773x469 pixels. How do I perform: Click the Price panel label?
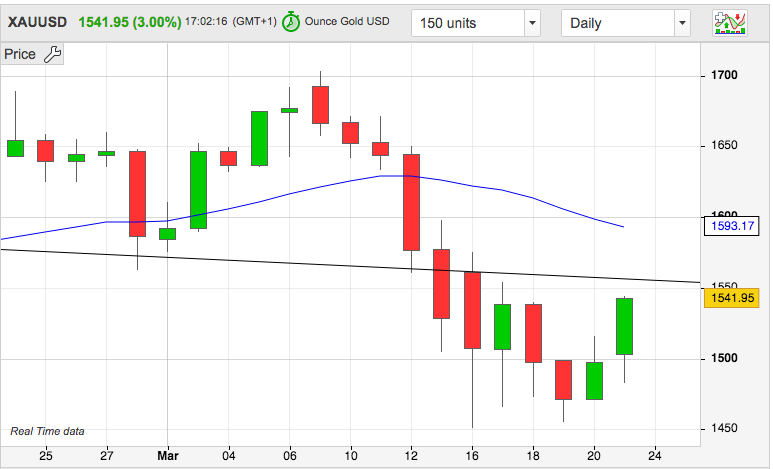point(20,54)
